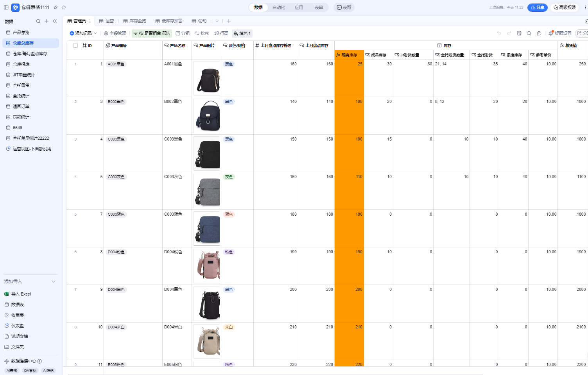Toggle the left sidebar panel icon
Image resolution: width=588 pixels, height=375 pixels.
tap(6, 7)
